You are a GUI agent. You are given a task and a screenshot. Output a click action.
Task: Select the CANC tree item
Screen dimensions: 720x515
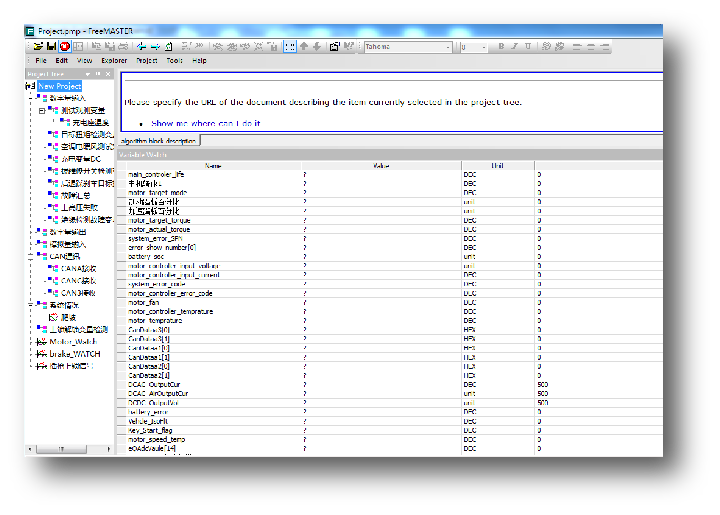click(78, 280)
